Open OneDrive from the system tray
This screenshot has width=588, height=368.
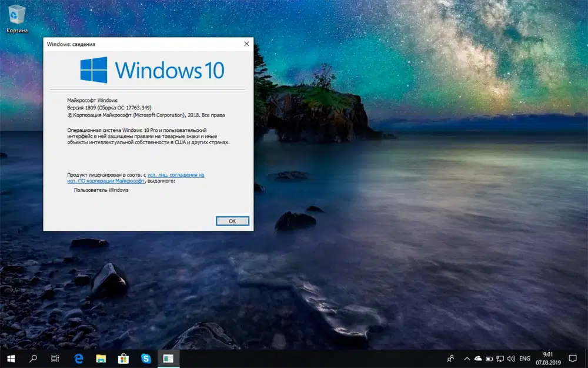coord(477,359)
